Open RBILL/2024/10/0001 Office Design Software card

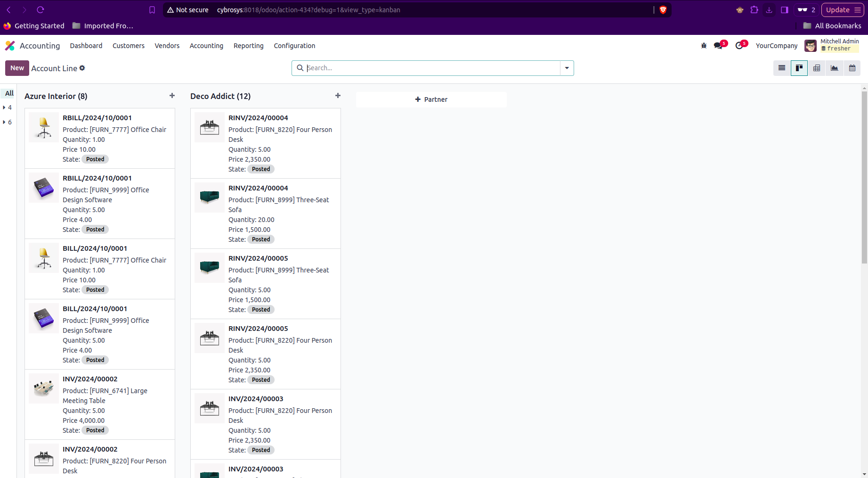click(100, 204)
